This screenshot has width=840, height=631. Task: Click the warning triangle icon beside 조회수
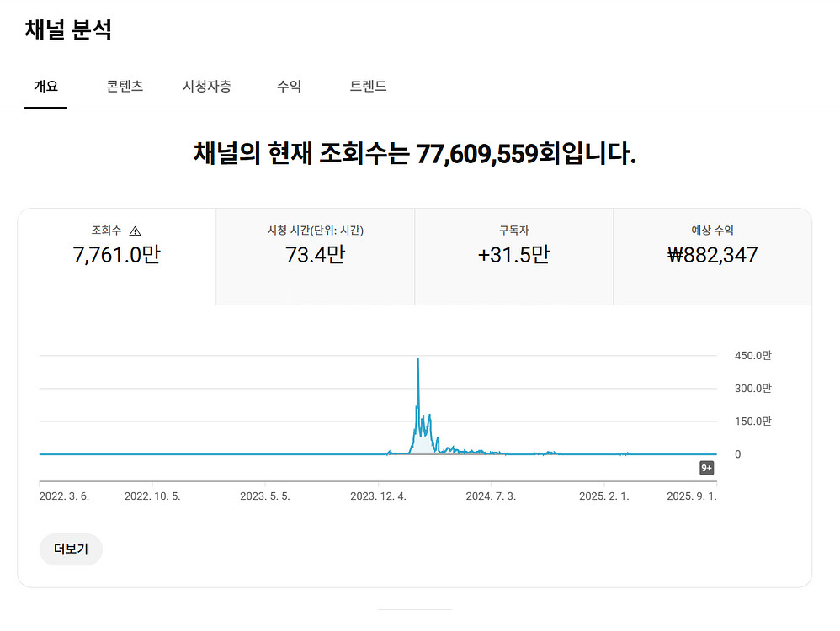pos(135,231)
